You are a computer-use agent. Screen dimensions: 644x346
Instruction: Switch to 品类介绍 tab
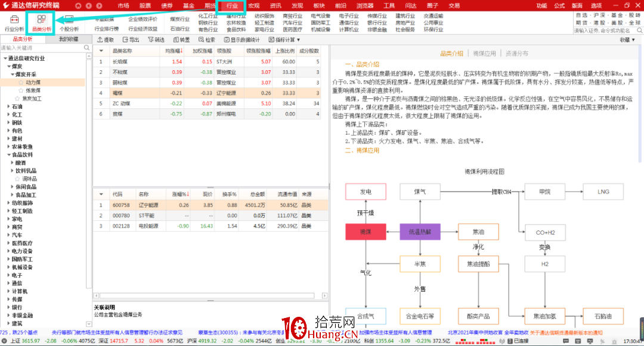(x=451, y=54)
